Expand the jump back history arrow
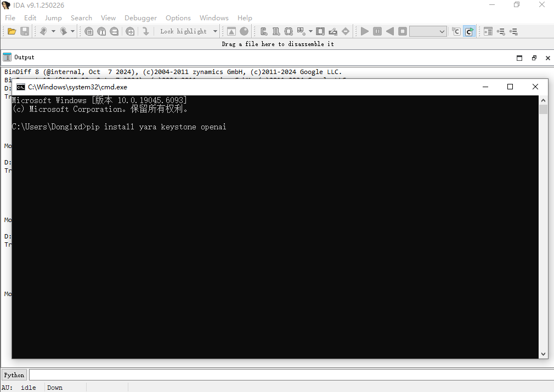This screenshot has height=392, width=554. [x=53, y=32]
